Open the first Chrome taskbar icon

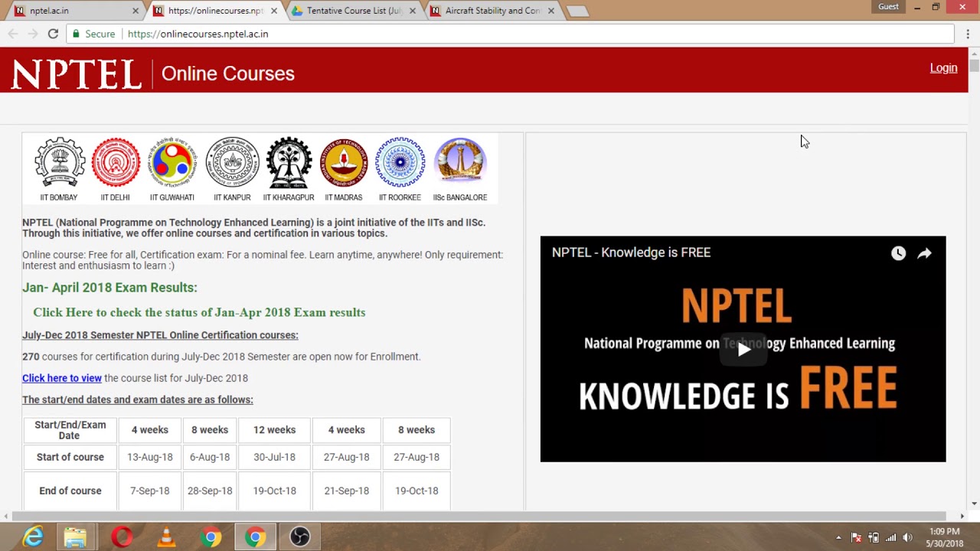click(211, 537)
